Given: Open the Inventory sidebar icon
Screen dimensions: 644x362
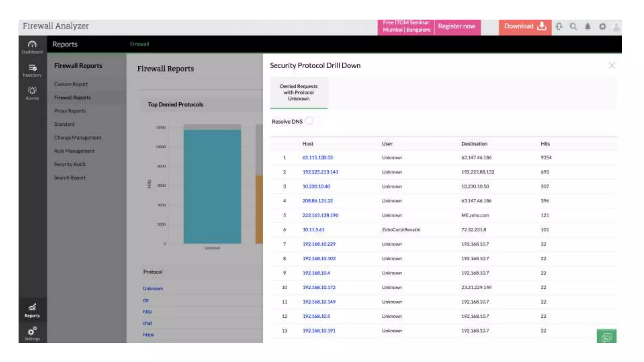Looking at the screenshot, I should click(x=32, y=70).
